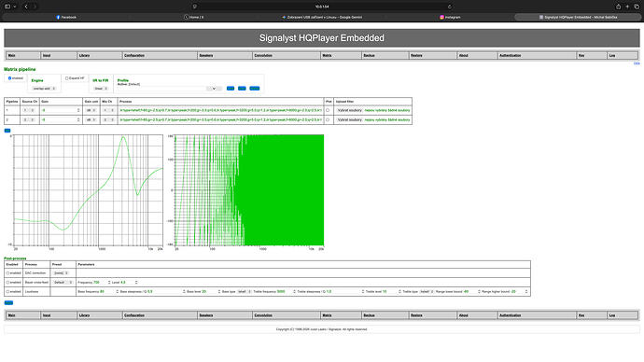Toggle the Expand HF checkbox
The image size is (644, 362).
pyautogui.click(x=66, y=78)
